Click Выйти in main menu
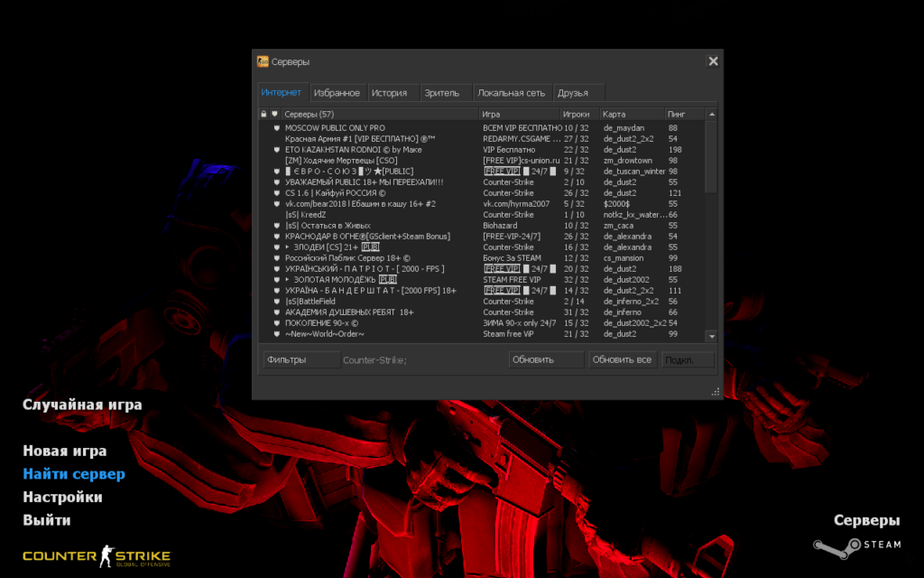The height and width of the screenshot is (578, 924). [47, 520]
